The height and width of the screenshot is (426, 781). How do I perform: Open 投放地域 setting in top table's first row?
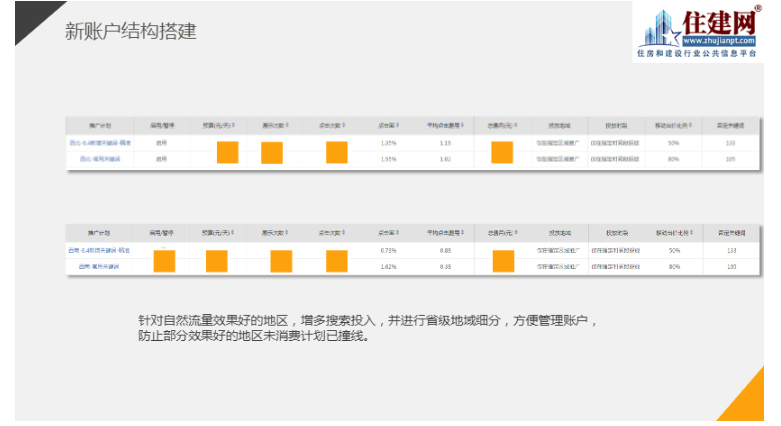556,143
